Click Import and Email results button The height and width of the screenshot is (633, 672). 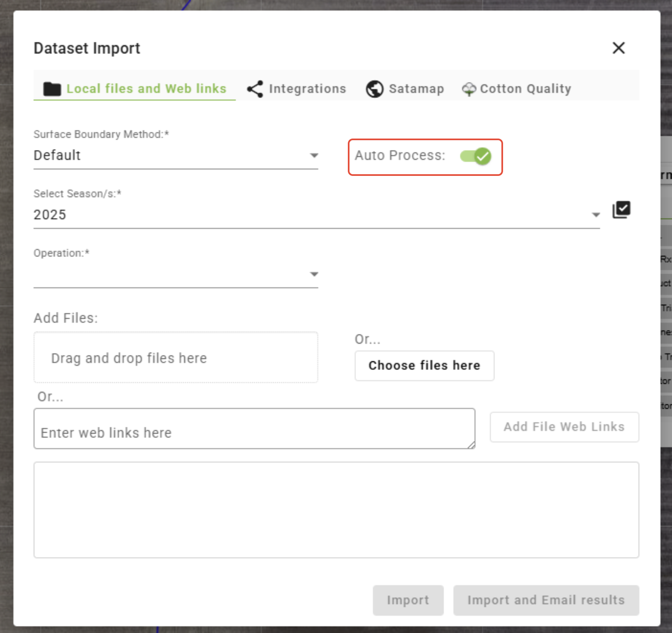(x=546, y=600)
